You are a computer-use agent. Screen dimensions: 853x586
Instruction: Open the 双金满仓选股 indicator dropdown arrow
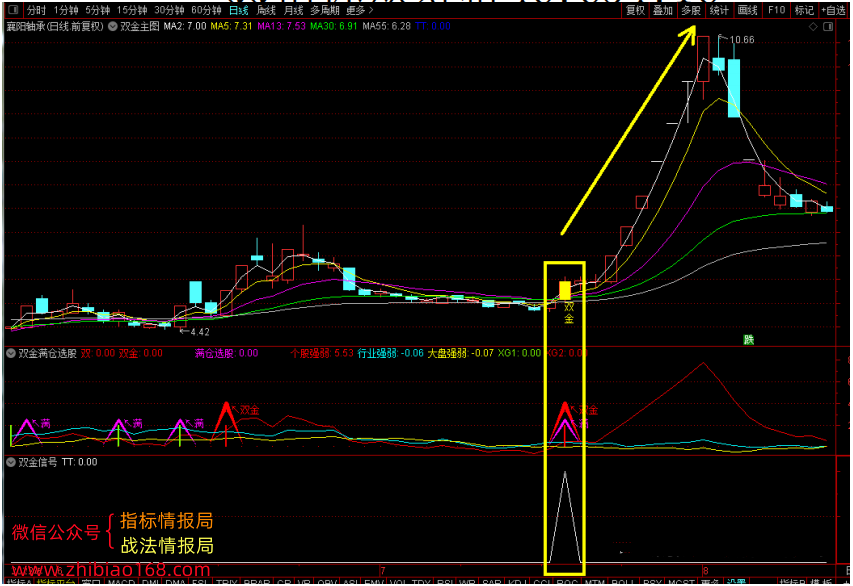coord(11,353)
